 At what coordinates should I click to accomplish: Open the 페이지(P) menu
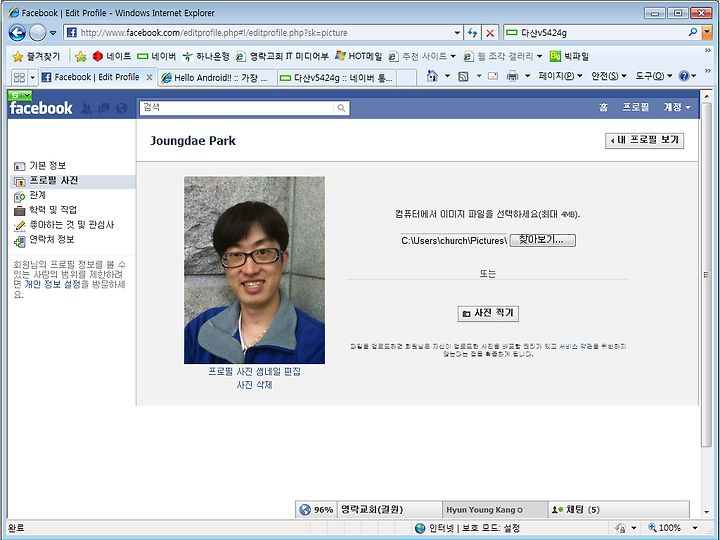(x=560, y=76)
